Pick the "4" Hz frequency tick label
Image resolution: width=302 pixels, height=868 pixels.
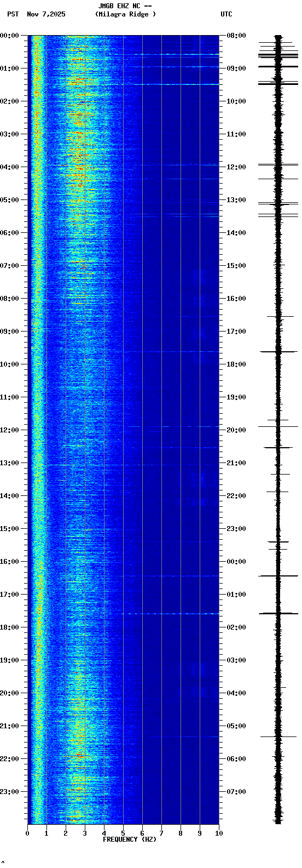click(x=104, y=833)
